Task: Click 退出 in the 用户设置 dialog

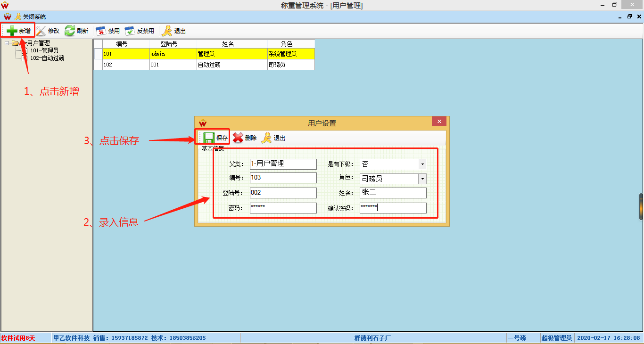Action: 267,138
